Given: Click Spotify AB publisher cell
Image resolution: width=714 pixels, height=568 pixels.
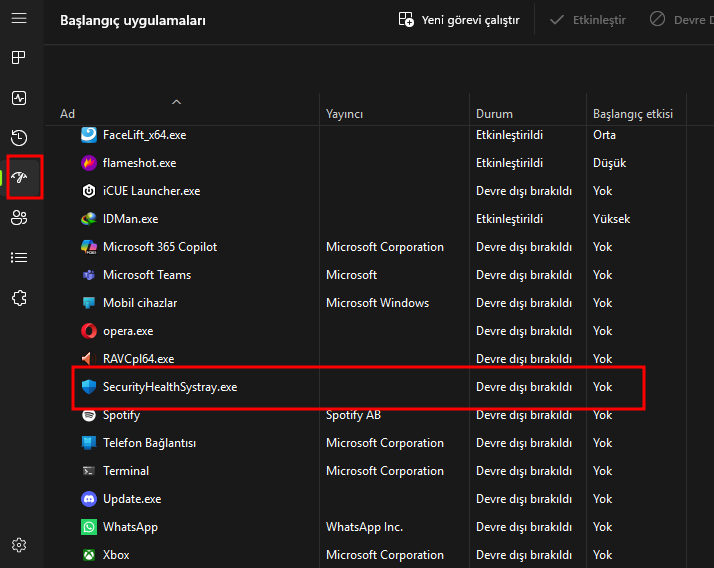Looking at the screenshot, I should (x=353, y=415).
